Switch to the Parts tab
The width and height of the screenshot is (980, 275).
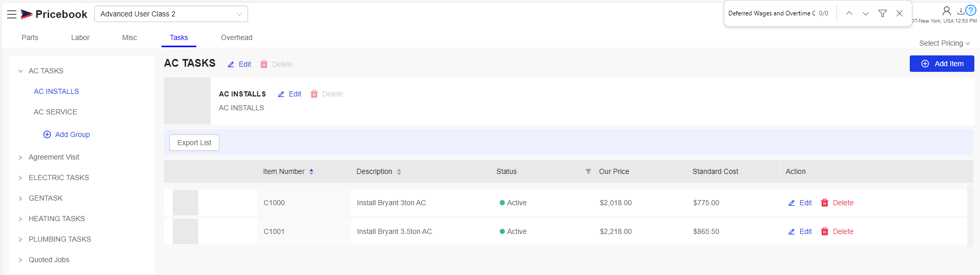(x=30, y=37)
